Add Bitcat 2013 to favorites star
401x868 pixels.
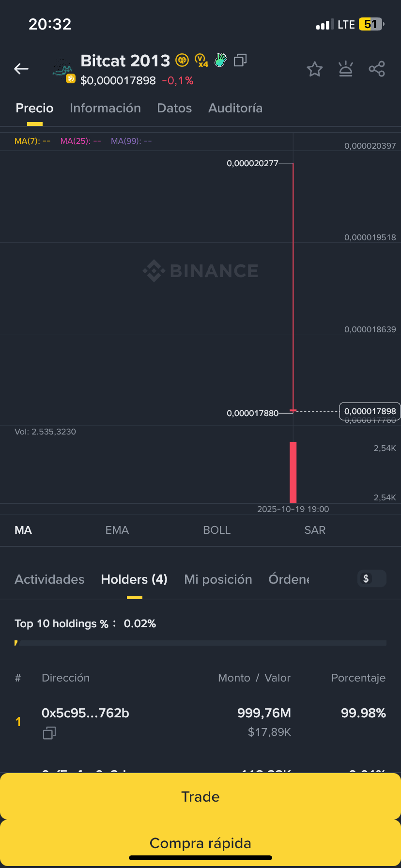315,69
